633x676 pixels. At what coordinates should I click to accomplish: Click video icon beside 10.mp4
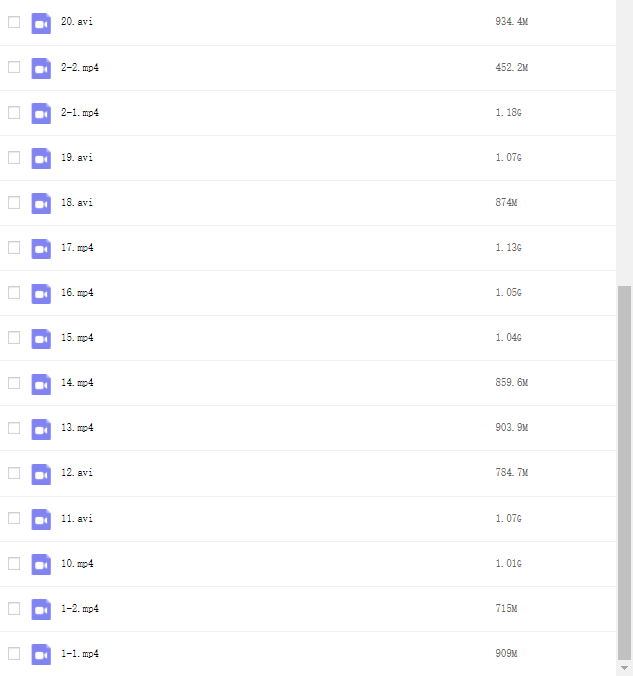pos(41,564)
